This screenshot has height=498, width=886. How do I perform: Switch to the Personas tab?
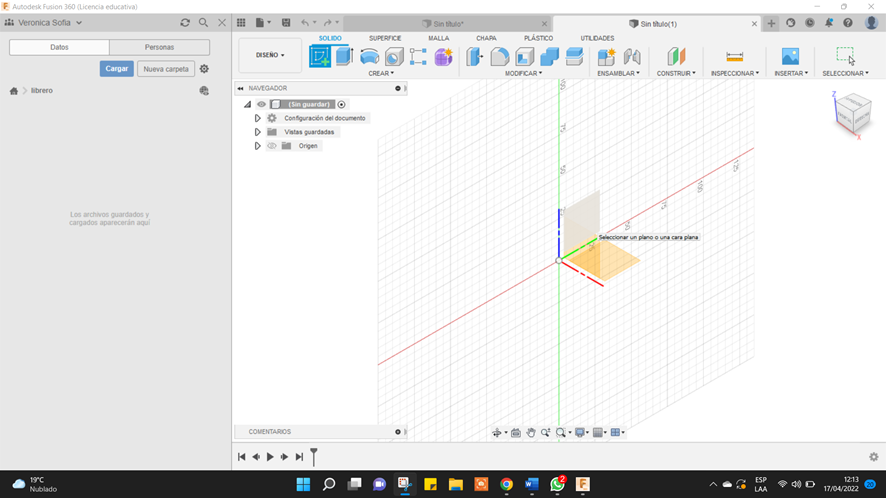click(x=159, y=47)
